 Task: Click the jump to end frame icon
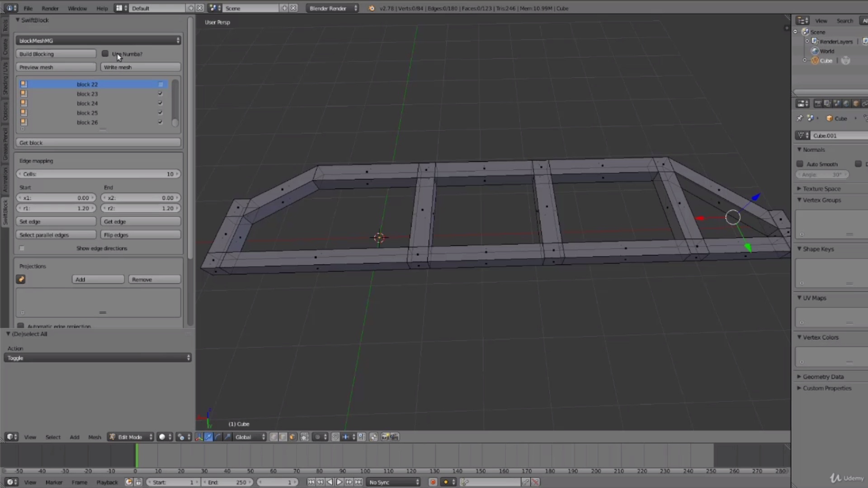pyautogui.click(x=359, y=482)
